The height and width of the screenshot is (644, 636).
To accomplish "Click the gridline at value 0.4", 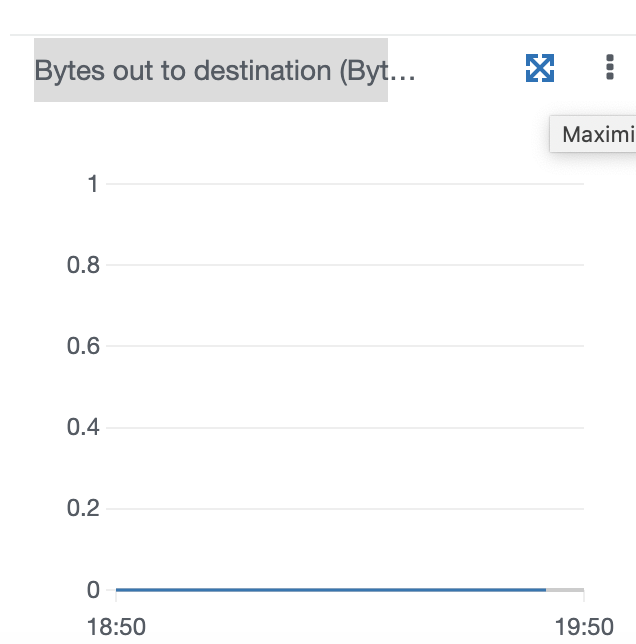I will 345,428.
